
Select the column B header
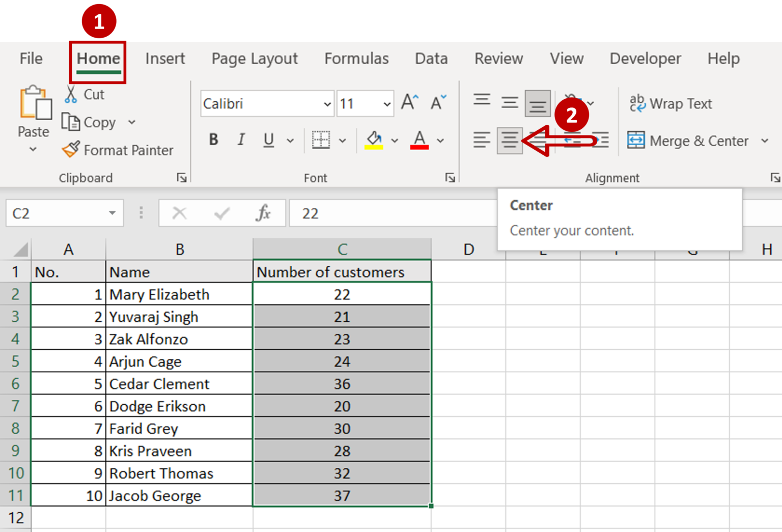click(x=179, y=249)
